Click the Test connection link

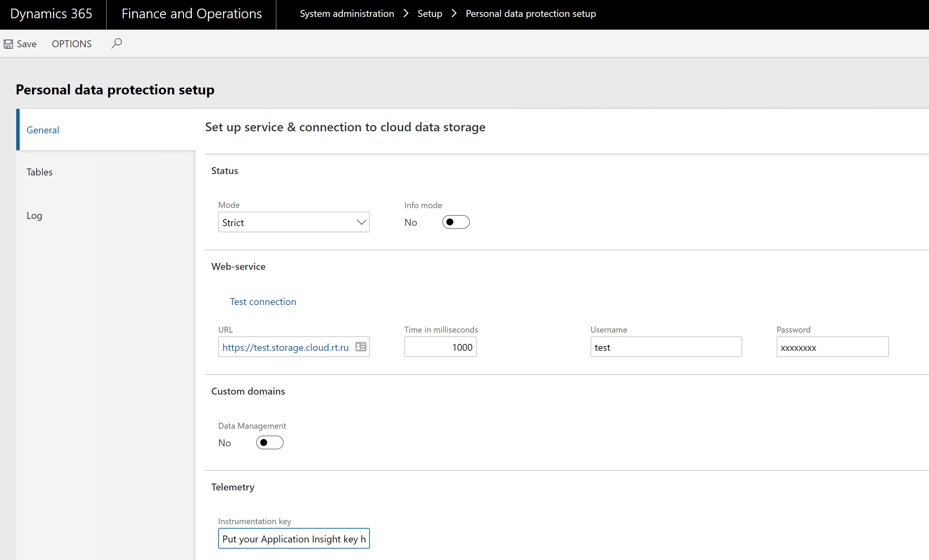[263, 302]
